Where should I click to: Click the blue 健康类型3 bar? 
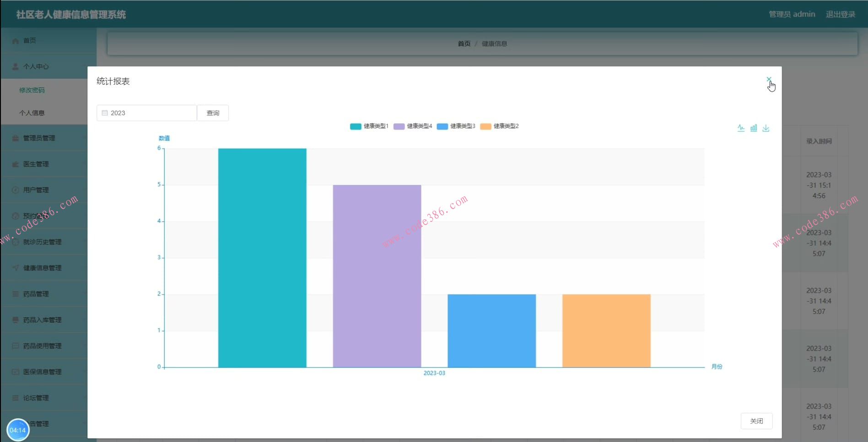492,331
